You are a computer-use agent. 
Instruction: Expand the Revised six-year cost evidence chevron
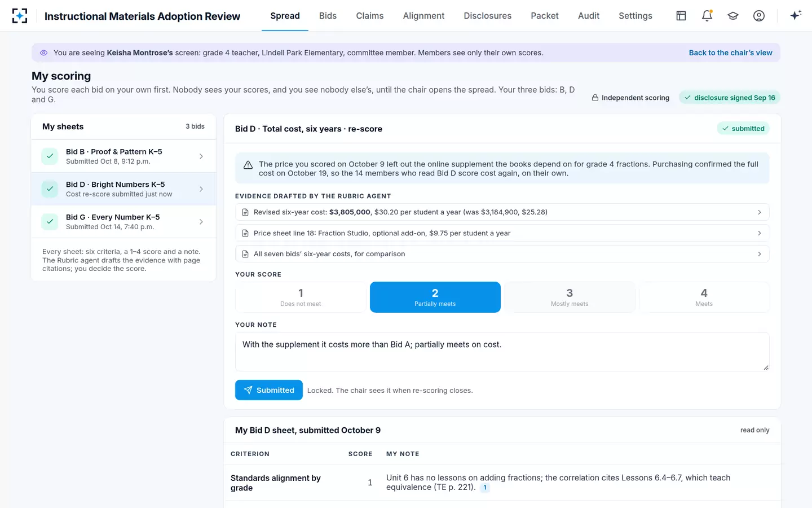click(x=760, y=212)
